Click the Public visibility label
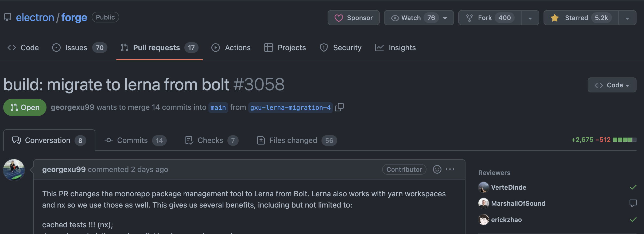This screenshot has width=644, height=234. point(105,17)
